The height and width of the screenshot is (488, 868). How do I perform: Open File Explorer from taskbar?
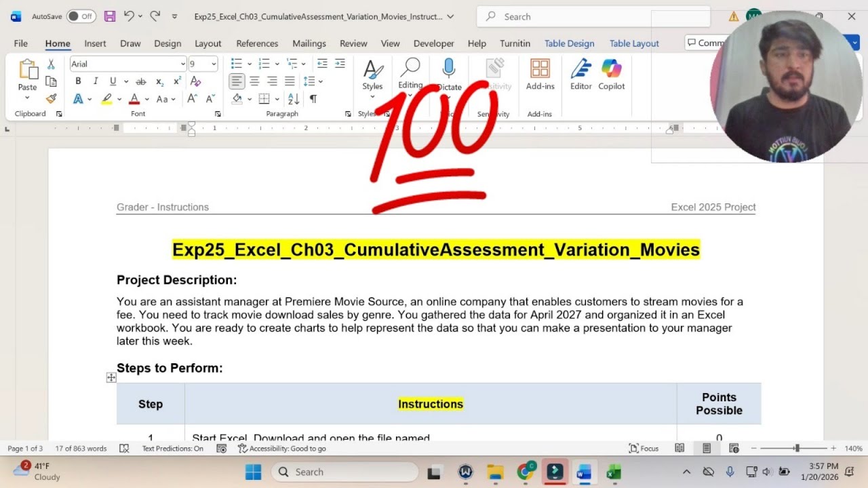coord(496,472)
